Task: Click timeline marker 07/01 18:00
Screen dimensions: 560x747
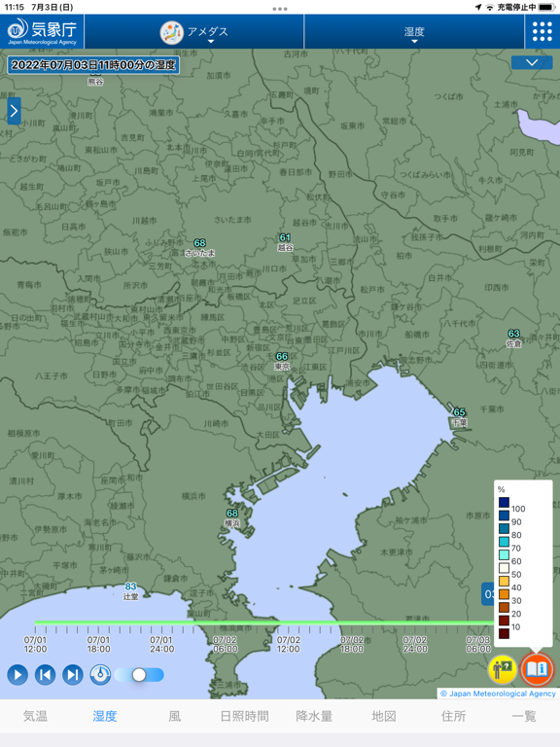Action: (x=98, y=644)
